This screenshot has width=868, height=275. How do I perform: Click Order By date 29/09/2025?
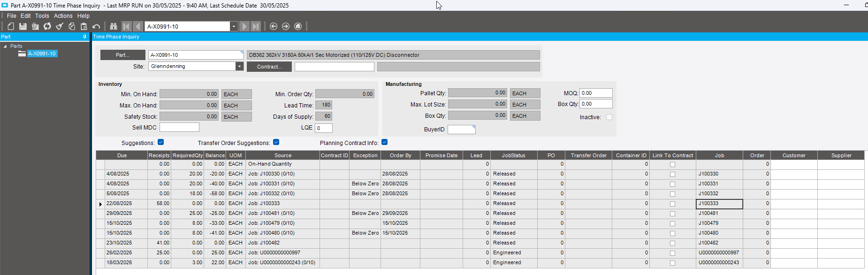(x=400, y=214)
